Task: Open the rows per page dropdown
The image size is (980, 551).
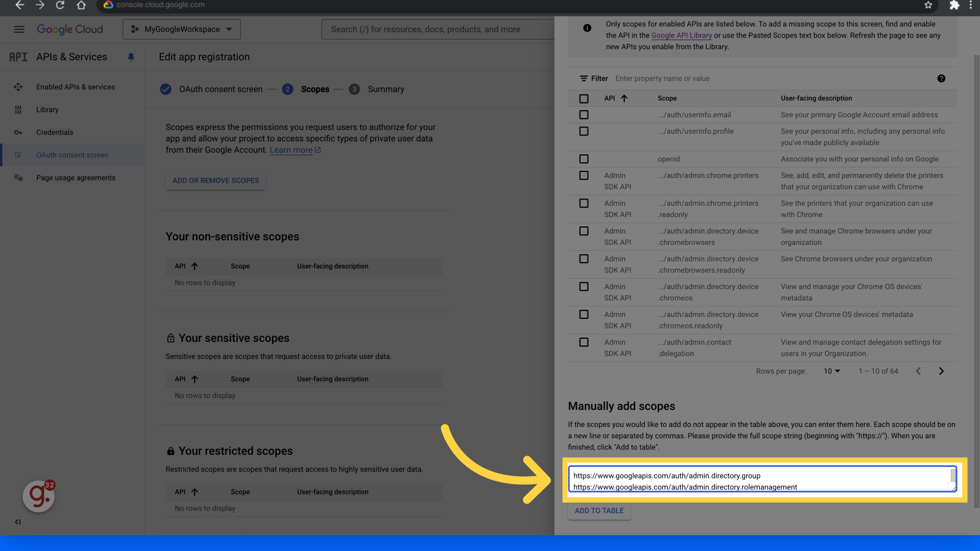Action: point(831,371)
